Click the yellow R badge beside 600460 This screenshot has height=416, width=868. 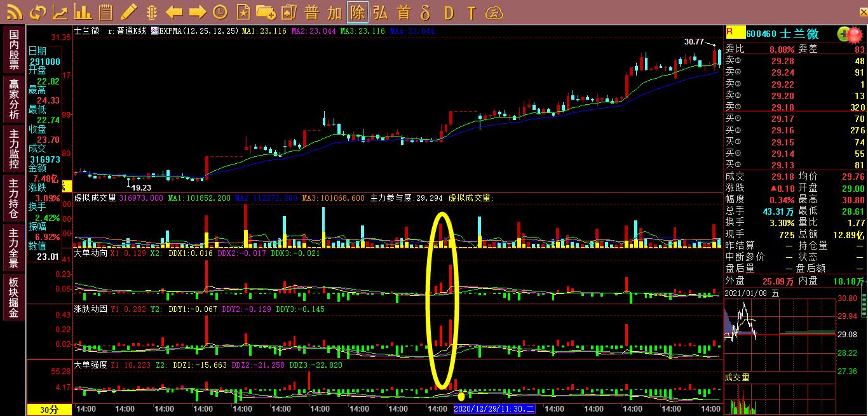[735, 33]
